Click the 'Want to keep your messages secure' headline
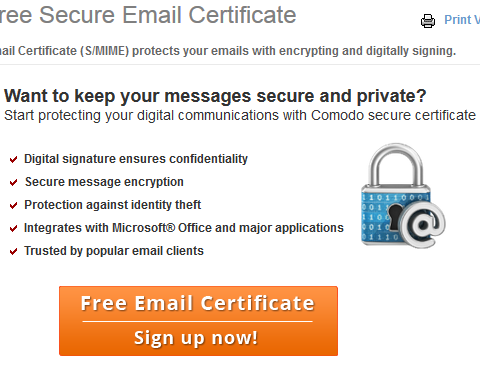 click(215, 96)
